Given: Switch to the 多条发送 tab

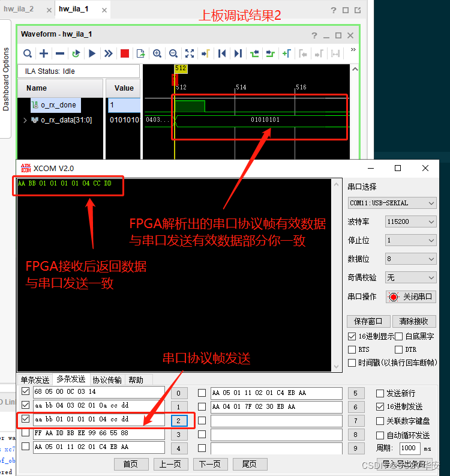Looking at the screenshot, I should [x=71, y=379].
